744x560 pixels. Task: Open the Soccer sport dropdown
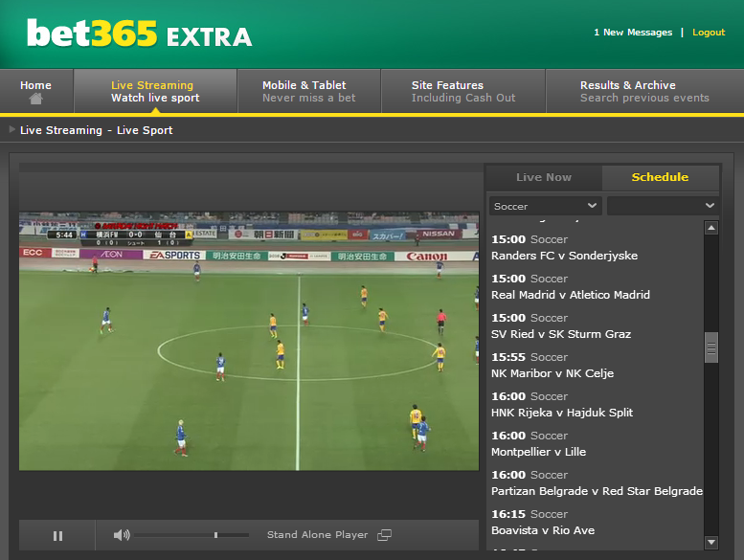[545, 206]
